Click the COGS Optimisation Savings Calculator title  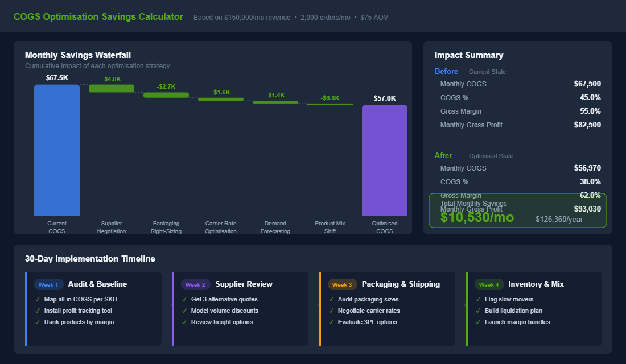click(98, 16)
